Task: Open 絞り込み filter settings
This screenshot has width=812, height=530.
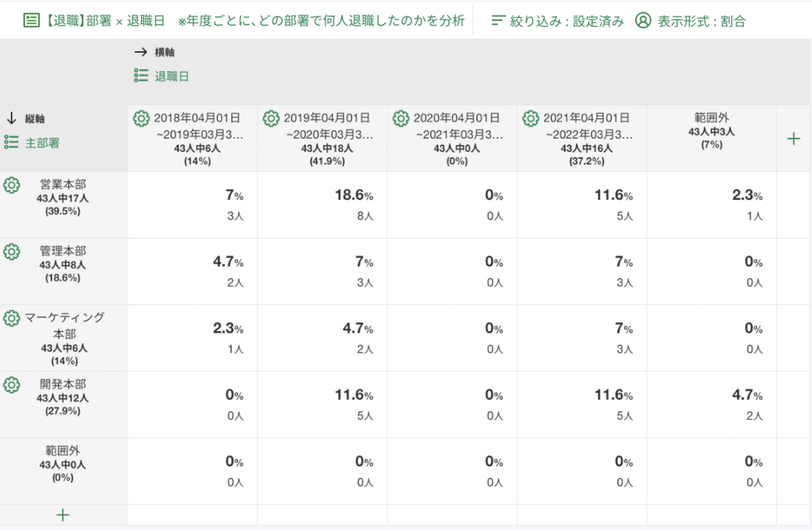Action: point(557,21)
